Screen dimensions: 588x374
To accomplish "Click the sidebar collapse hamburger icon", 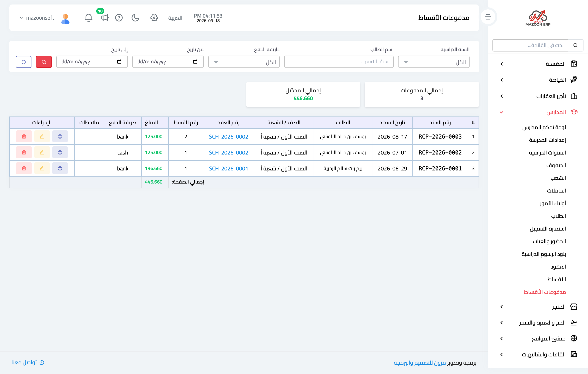I will point(488,17).
